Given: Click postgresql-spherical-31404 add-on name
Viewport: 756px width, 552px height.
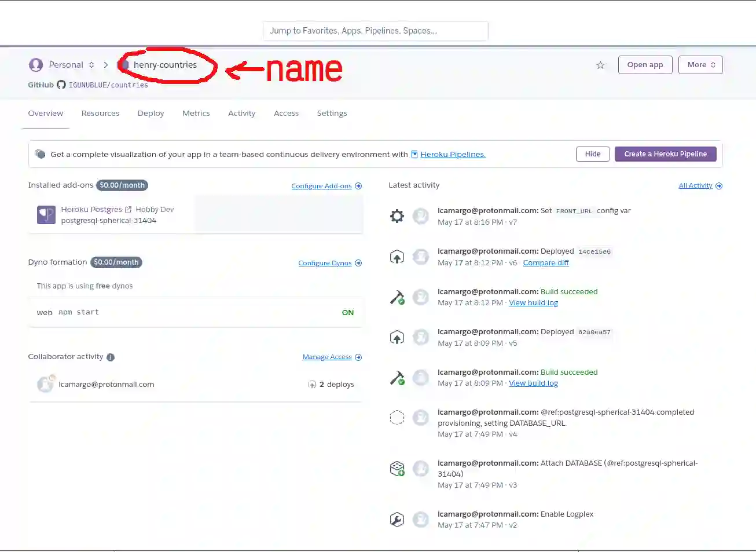Looking at the screenshot, I should pyautogui.click(x=109, y=221).
